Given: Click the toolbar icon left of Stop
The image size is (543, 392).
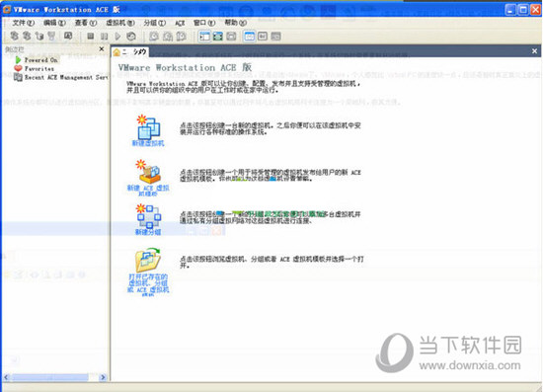Looking at the screenshot, I should pos(68,36).
